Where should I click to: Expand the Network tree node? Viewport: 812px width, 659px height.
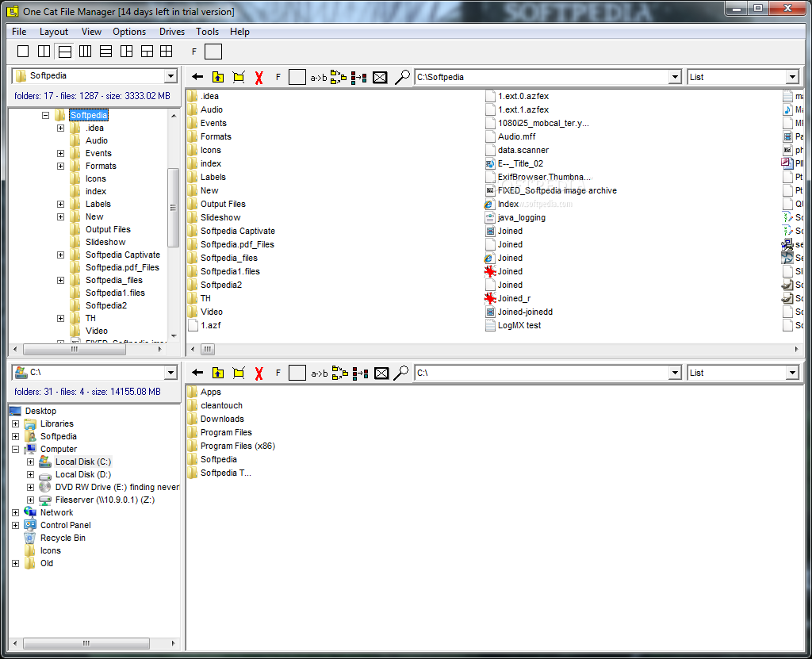point(16,512)
